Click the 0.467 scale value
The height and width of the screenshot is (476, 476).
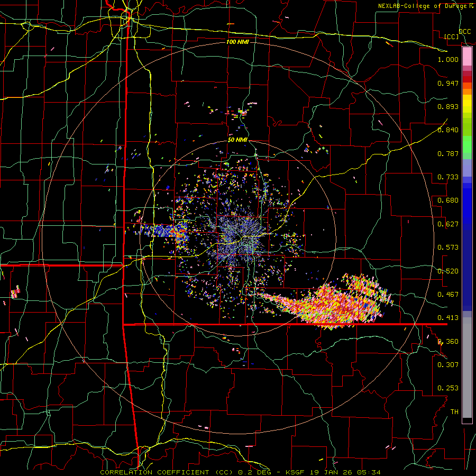coord(448,294)
